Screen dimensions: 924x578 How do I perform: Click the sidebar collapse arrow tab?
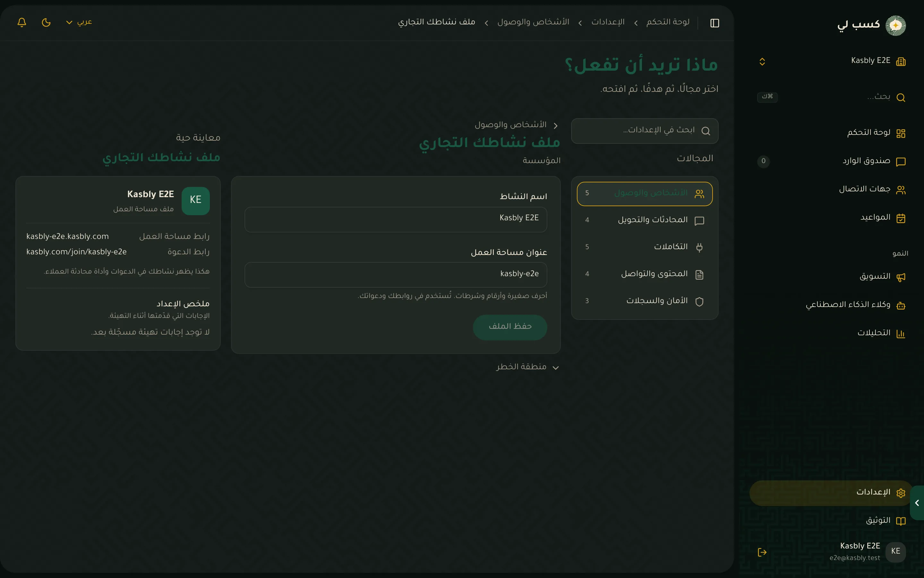point(917,503)
